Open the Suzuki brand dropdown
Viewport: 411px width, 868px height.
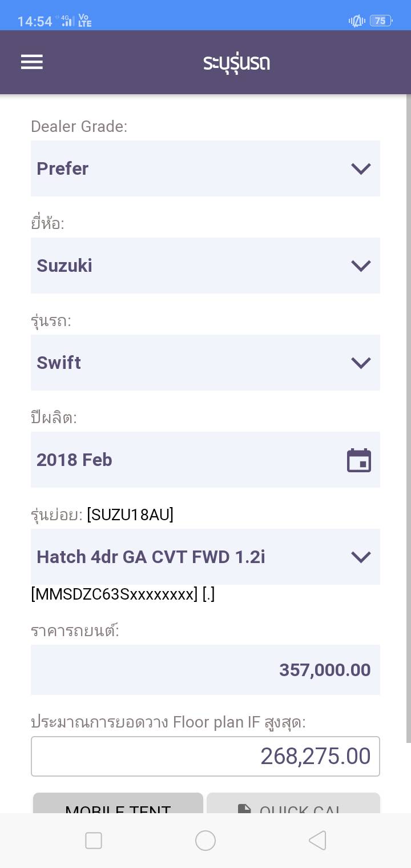[205, 266]
